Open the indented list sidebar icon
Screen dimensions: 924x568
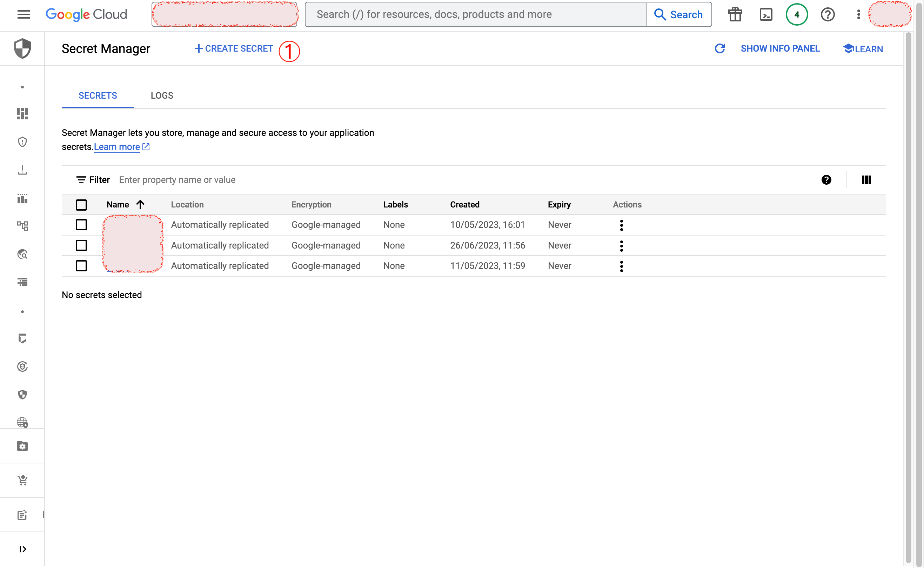click(22, 282)
